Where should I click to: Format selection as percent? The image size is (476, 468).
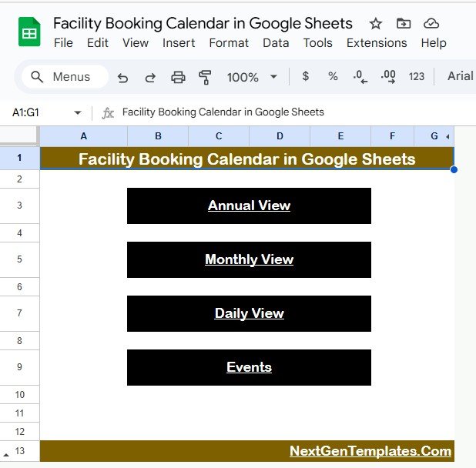[333, 76]
